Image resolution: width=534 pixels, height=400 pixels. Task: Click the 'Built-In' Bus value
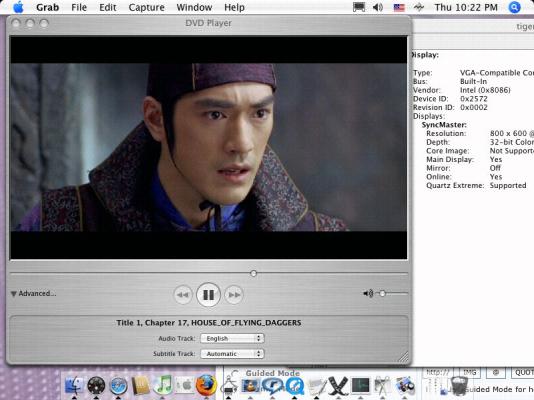[473, 81]
